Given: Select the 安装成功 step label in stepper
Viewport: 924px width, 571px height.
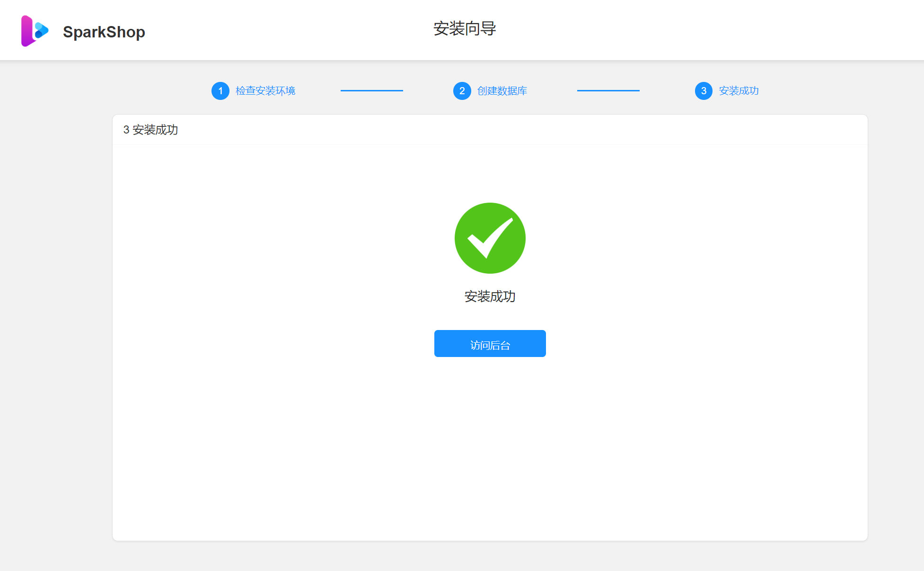Looking at the screenshot, I should (739, 91).
